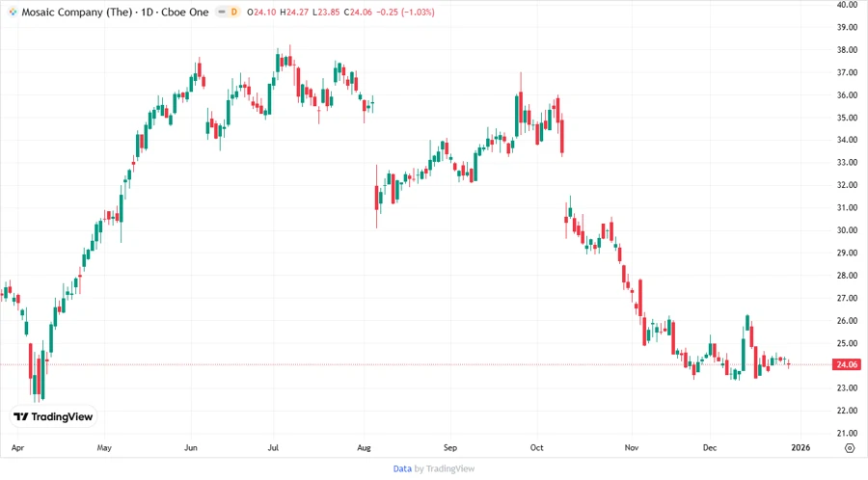
Task: Click the 'Jun' time axis label
Action: tap(190, 447)
